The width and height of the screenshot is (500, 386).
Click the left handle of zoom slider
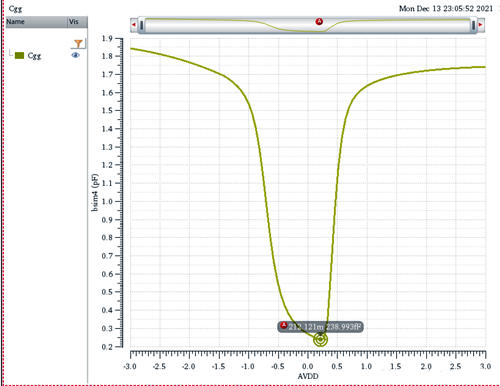tap(142, 25)
